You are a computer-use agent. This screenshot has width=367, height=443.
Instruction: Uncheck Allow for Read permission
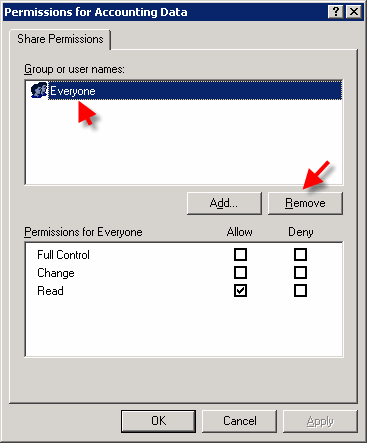240,291
